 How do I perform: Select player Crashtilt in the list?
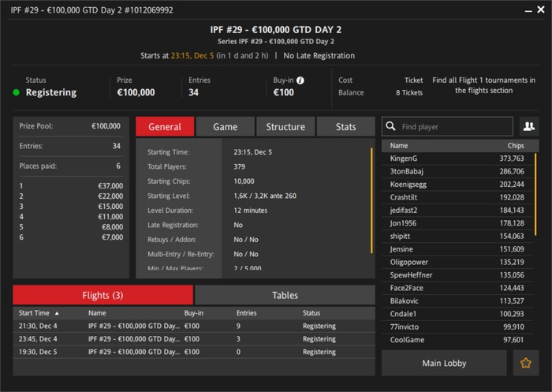click(457, 197)
